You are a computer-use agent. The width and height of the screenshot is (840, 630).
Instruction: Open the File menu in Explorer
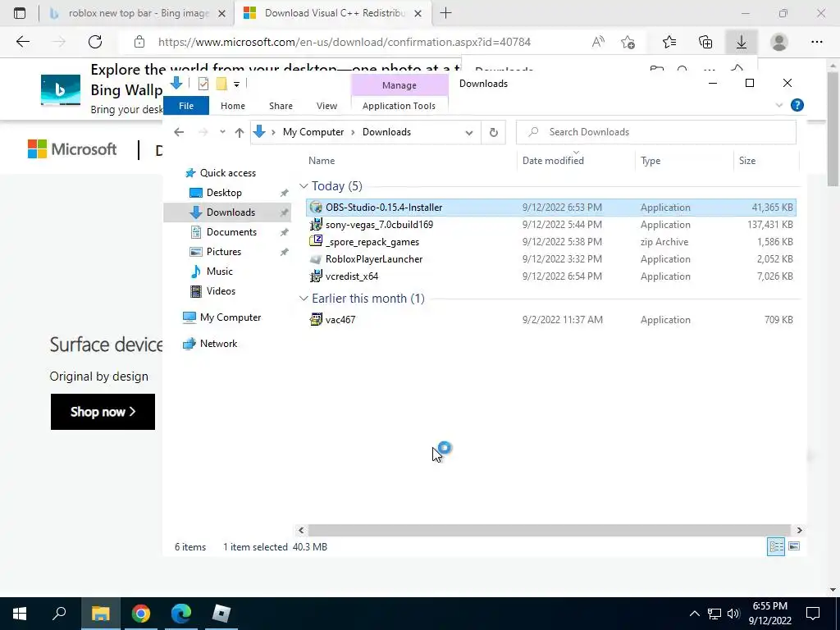186,106
